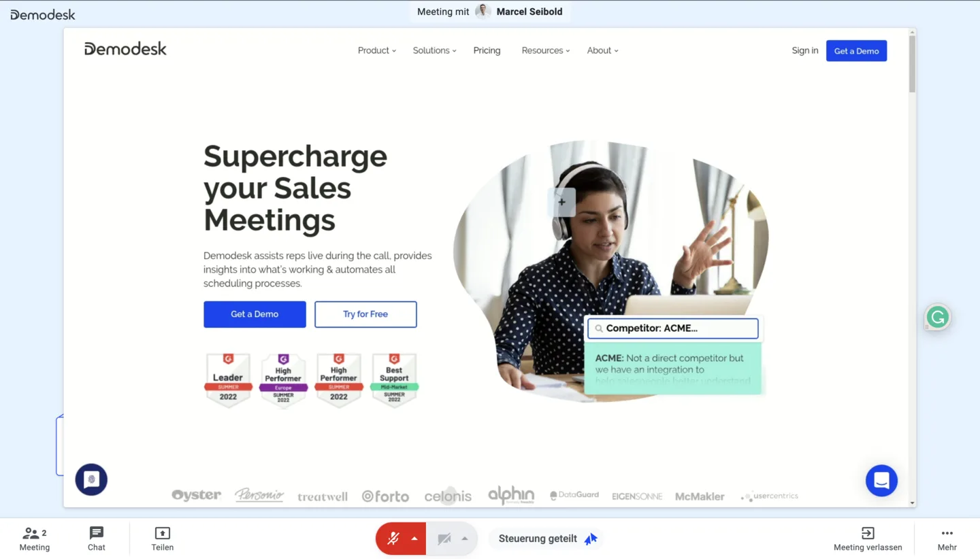
Task: Expand the About dropdown menu
Action: (x=602, y=50)
